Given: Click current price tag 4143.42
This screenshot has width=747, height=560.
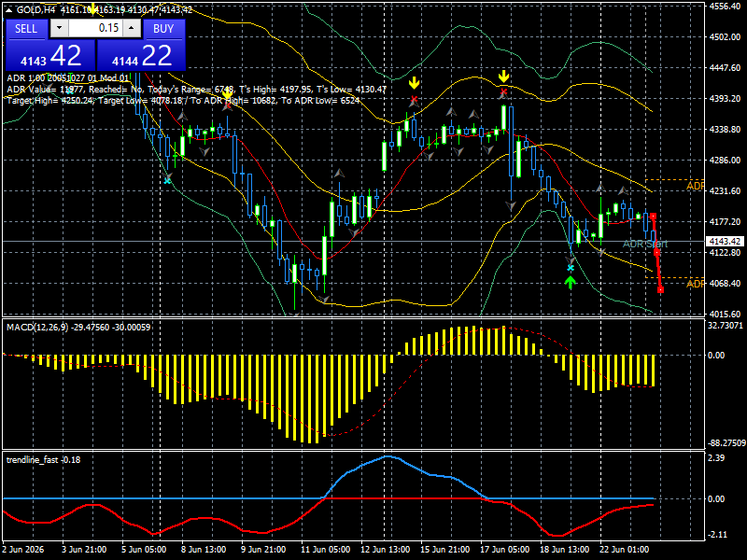Looking at the screenshot, I should click(x=725, y=242).
